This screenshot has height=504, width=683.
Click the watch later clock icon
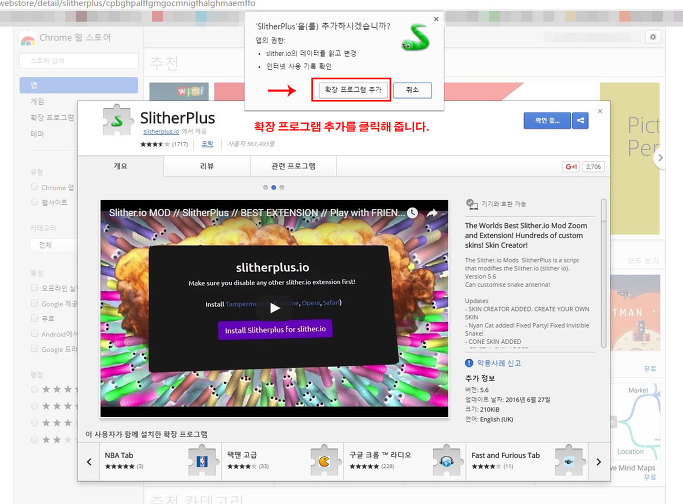412,213
